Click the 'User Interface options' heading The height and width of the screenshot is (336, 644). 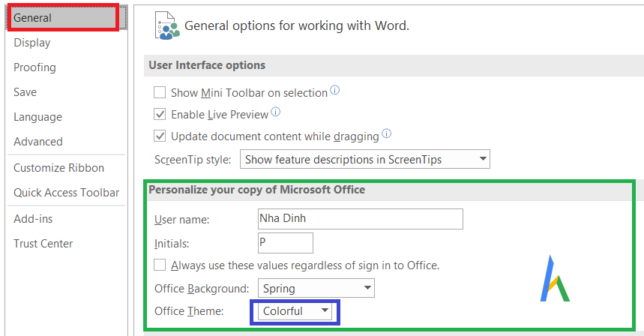(207, 65)
